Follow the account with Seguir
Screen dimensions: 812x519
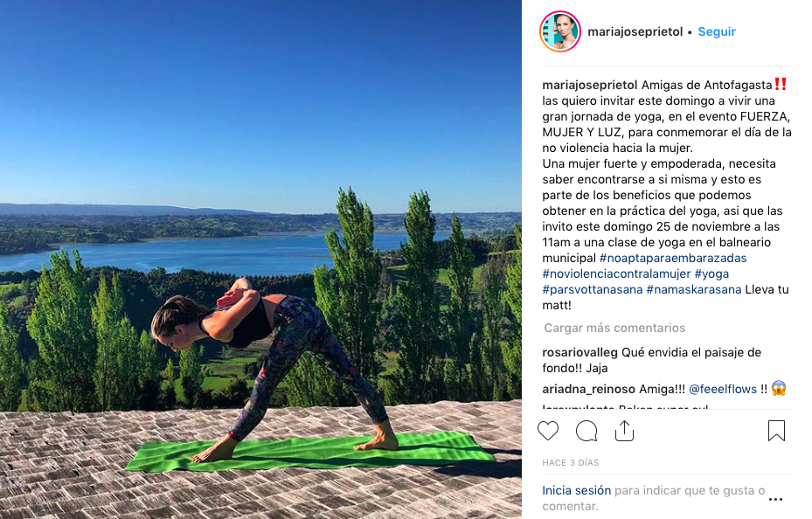[717, 31]
